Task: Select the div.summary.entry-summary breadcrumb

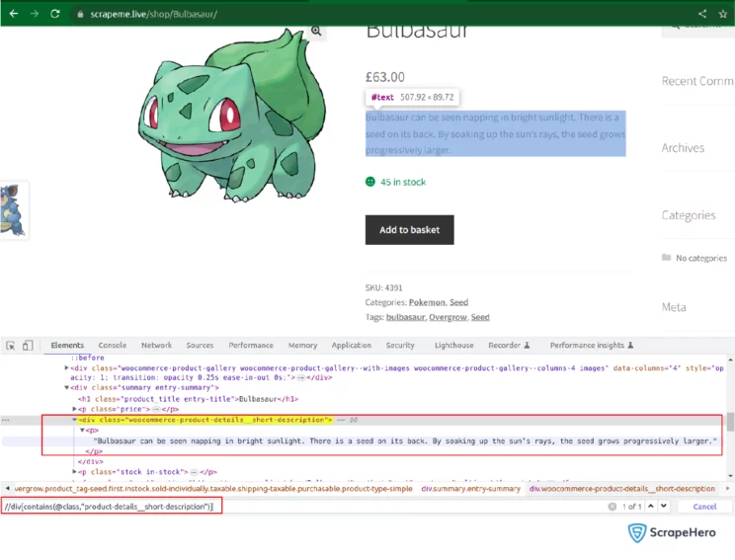Action: coord(470,489)
